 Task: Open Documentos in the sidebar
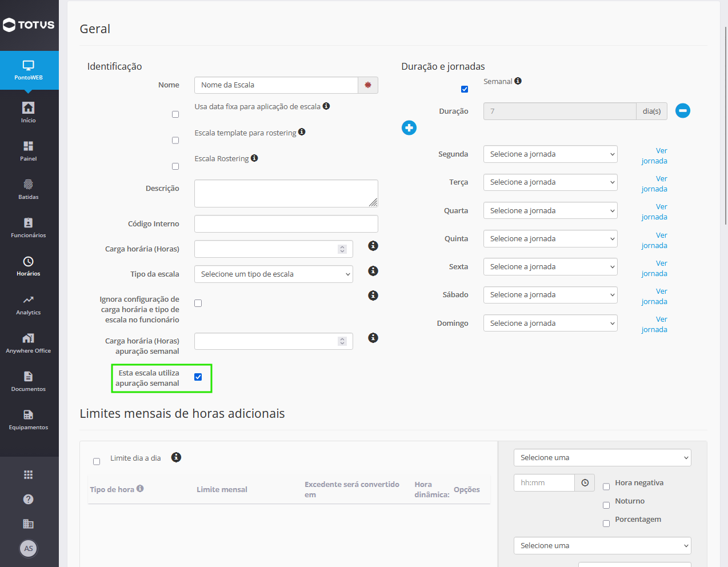click(29, 381)
